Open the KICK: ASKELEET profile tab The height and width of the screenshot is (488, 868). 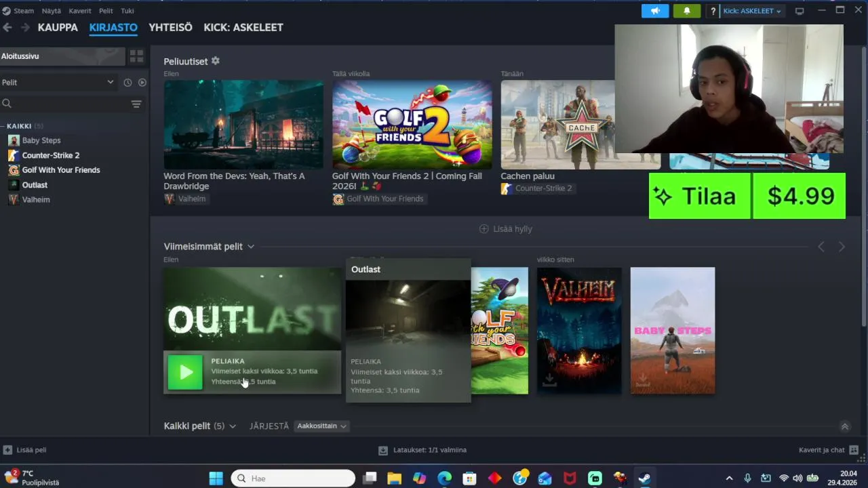pyautogui.click(x=243, y=27)
